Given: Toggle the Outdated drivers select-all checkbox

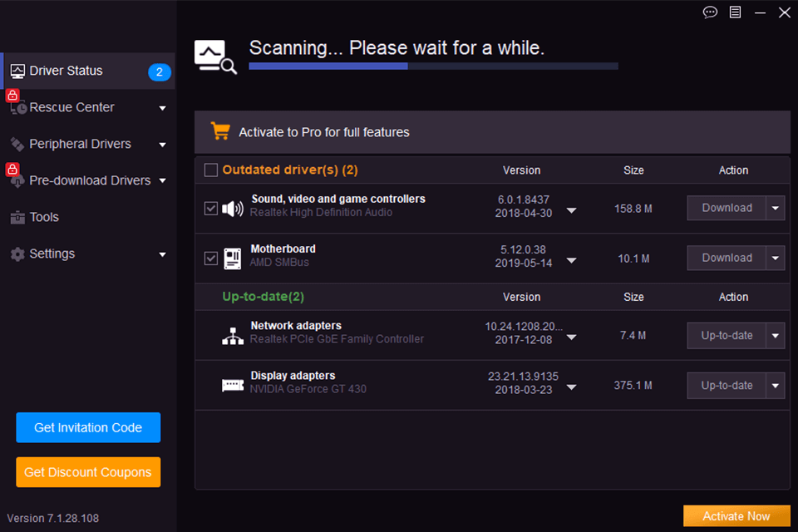Looking at the screenshot, I should (x=211, y=170).
